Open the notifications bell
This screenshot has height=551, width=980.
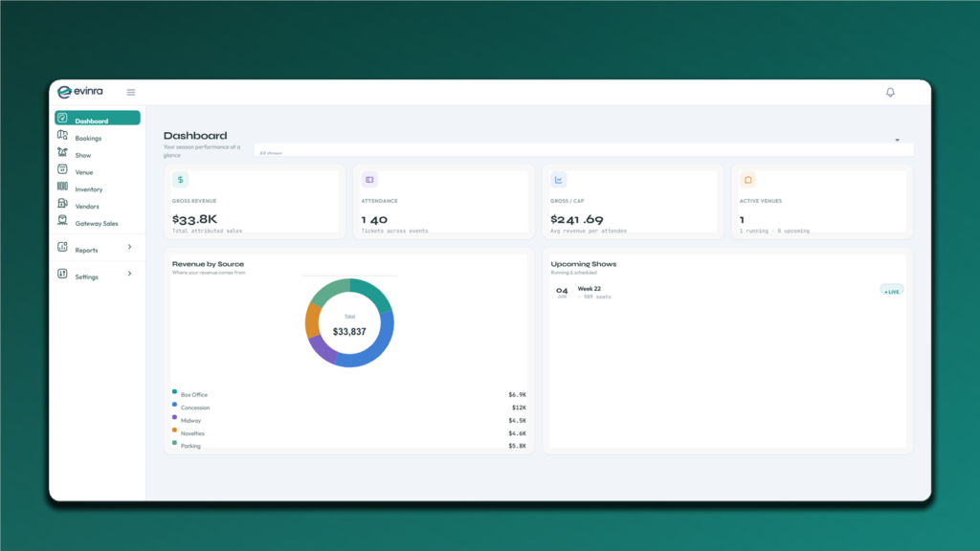(x=890, y=93)
